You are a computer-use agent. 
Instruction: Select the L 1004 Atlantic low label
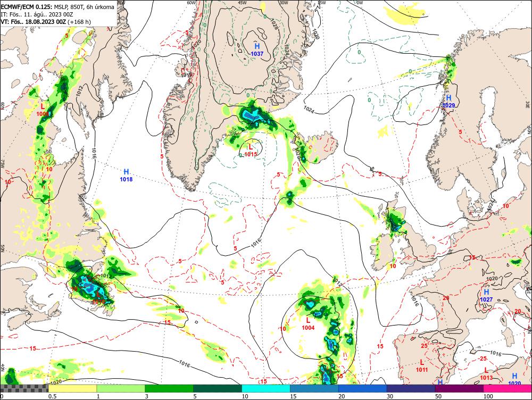308,323
